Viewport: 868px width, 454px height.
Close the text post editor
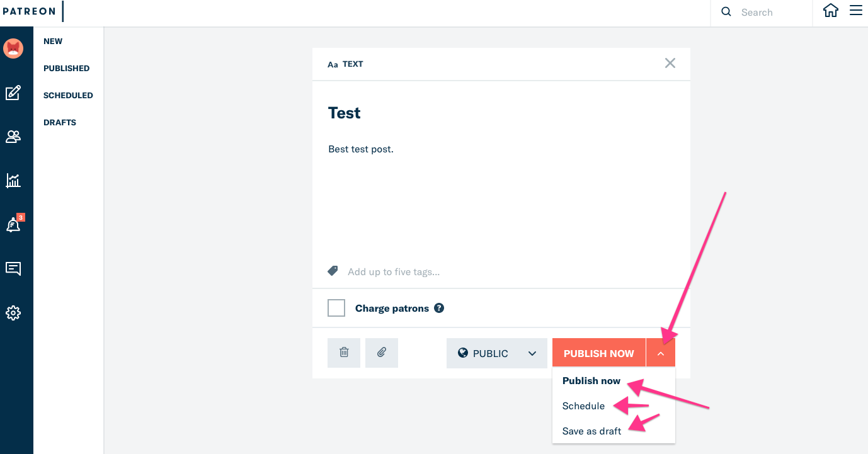670,63
